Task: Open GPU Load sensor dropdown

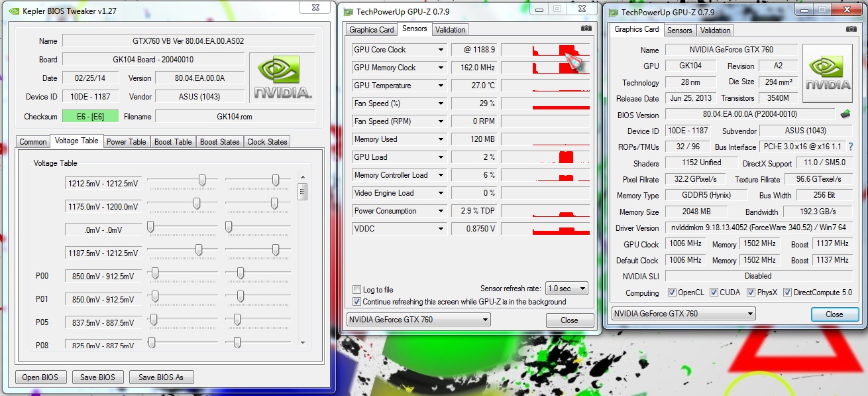Action: click(x=441, y=157)
